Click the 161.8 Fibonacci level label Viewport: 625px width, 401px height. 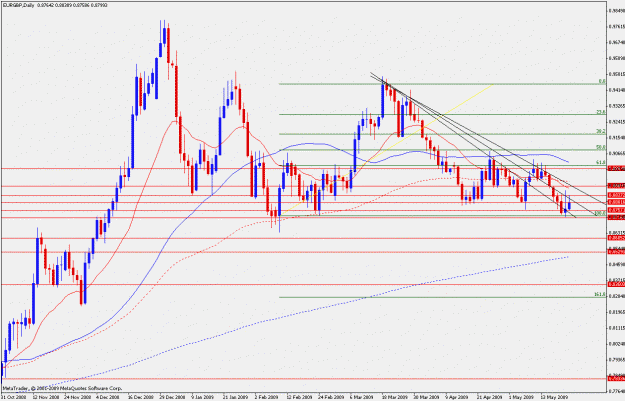point(600,295)
